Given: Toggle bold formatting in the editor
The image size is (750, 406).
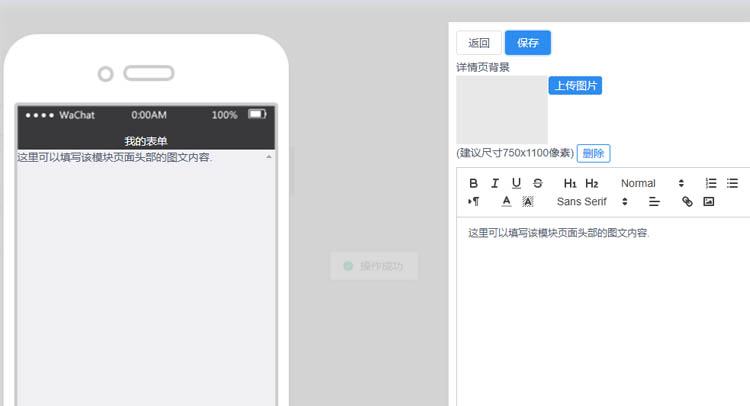Looking at the screenshot, I should pyautogui.click(x=474, y=183).
